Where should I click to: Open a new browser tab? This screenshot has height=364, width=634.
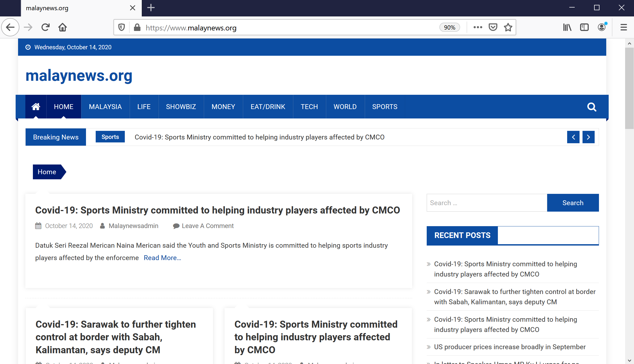click(x=151, y=8)
